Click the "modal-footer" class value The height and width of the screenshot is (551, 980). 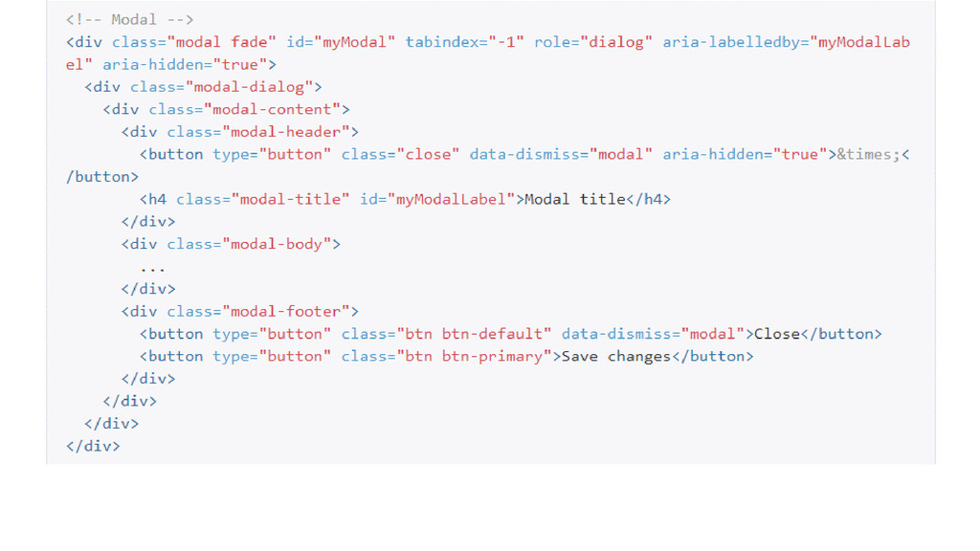click(x=285, y=312)
